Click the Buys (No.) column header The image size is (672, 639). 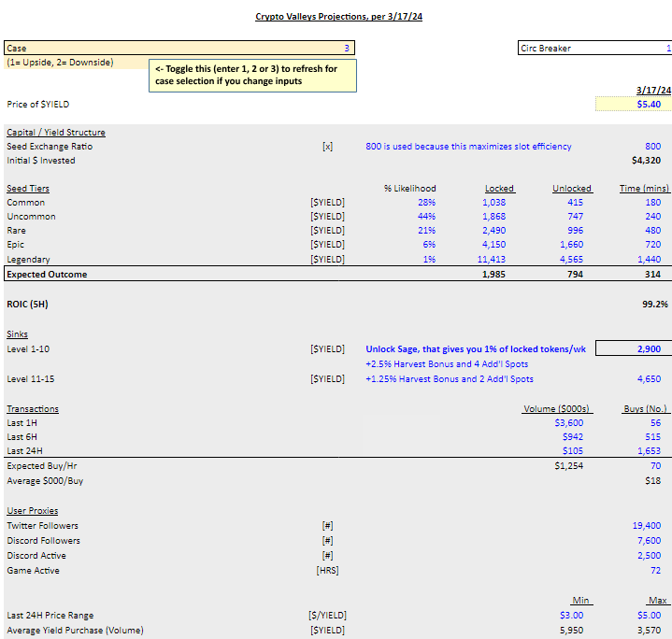click(645, 408)
